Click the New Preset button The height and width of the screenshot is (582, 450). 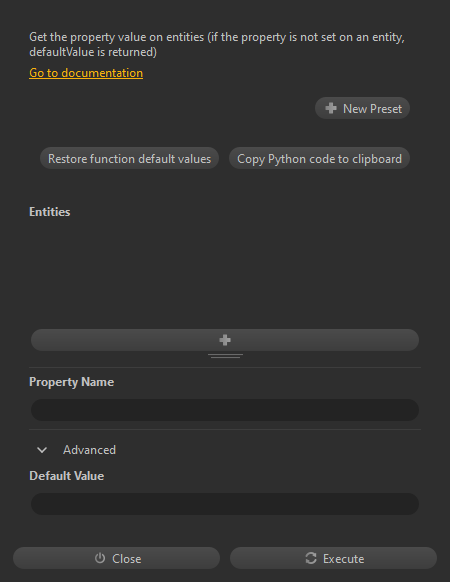[x=362, y=108]
